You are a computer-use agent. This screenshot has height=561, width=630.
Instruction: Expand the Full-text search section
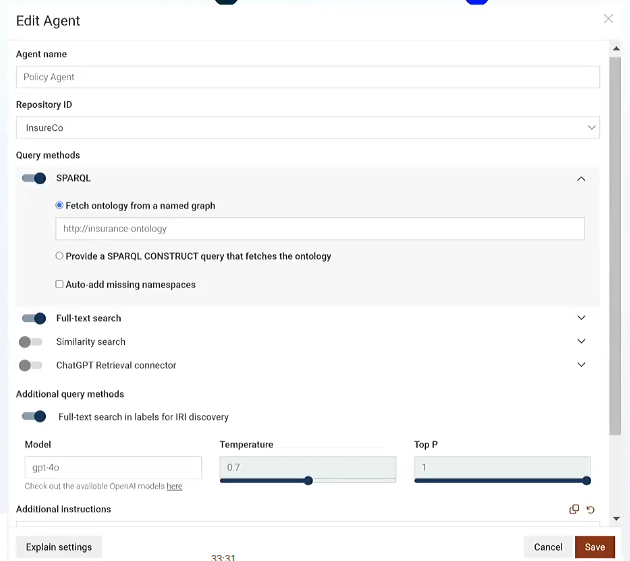pyautogui.click(x=581, y=318)
